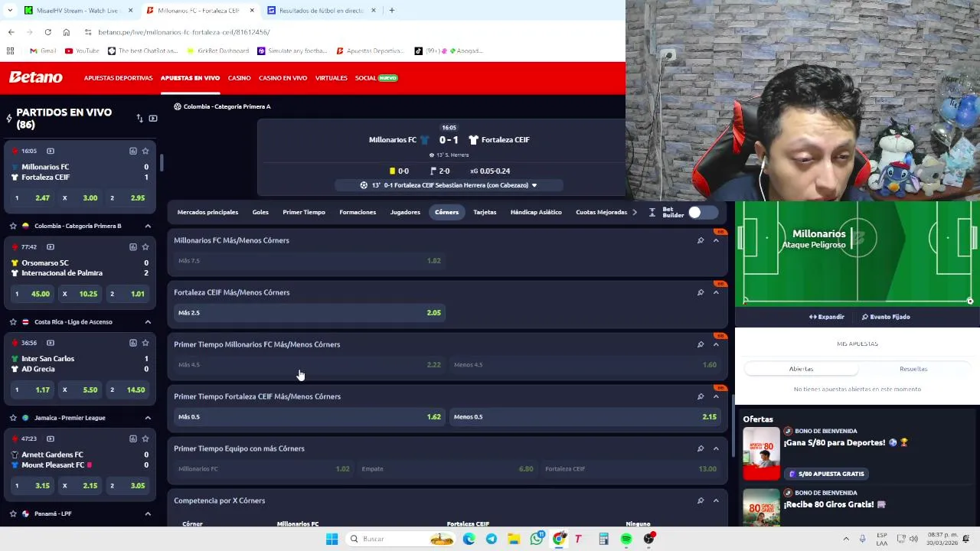Collapse Fortaleza CEIF Más/Menos Córners section
The width and height of the screenshot is (980, 551).
(716, 292)
